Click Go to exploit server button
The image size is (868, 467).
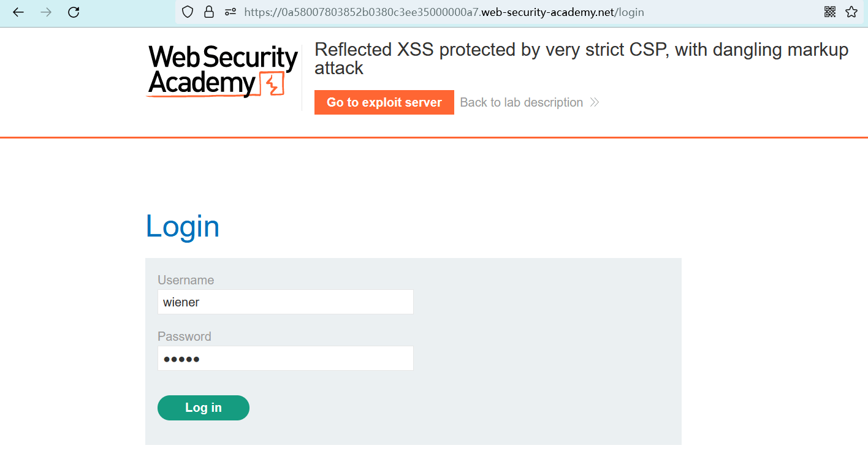tap(384, 102)
